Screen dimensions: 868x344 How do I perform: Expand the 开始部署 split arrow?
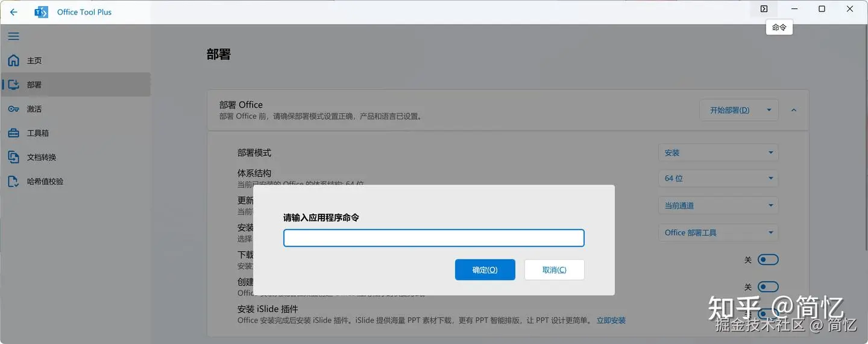coord(769,110)
